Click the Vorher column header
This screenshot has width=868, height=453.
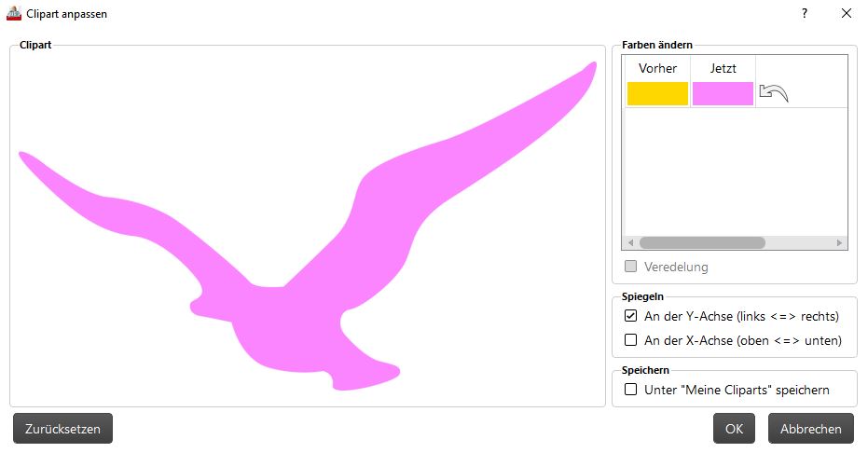point(657,68)
